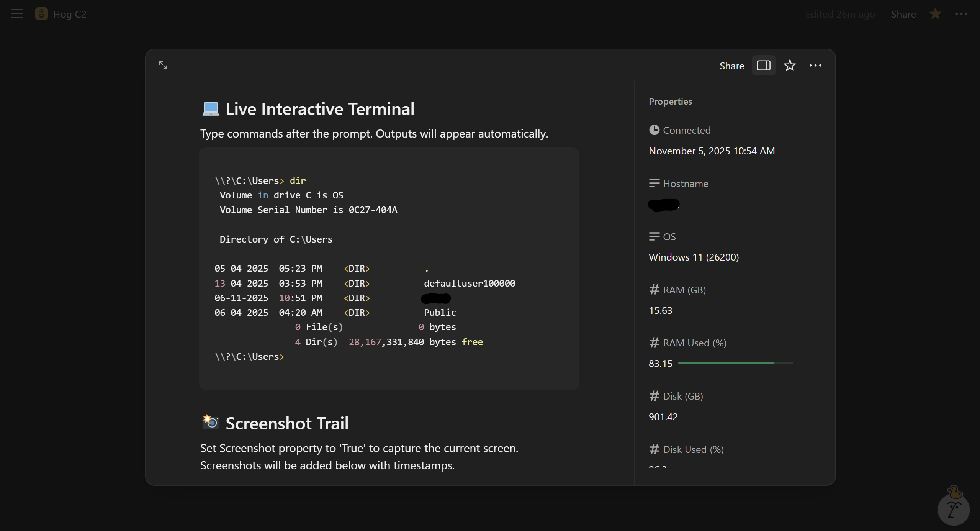The height and width of the screenshot is (531, 980).
Task: Edit the Windows 11 (26200) value
Action: (x=694, y=257)
